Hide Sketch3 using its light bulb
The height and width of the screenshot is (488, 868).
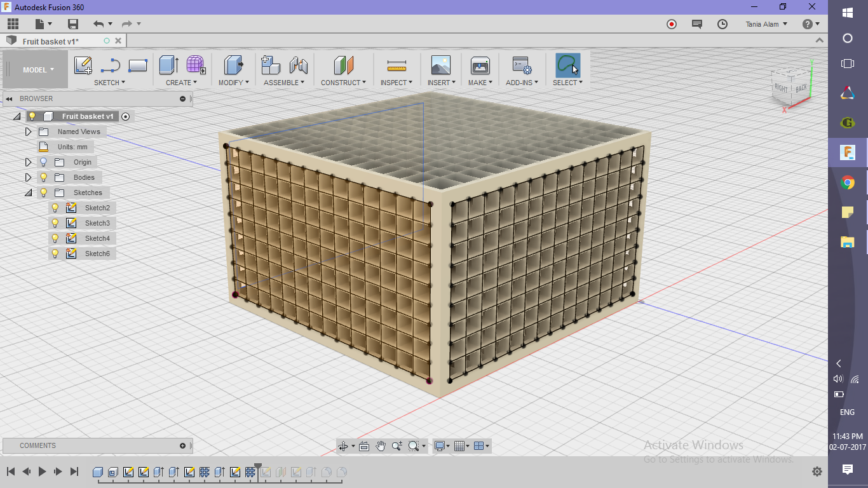point(55,223)
